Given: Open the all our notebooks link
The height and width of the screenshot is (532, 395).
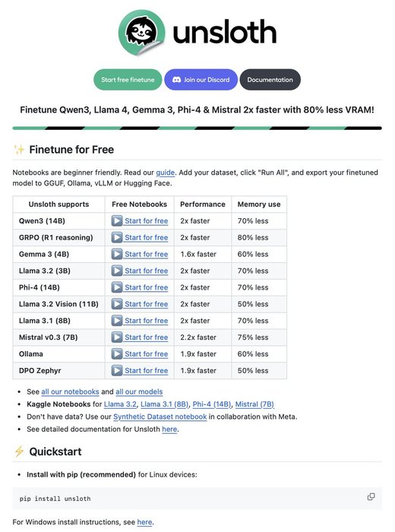Looking at the screenshot, I should (70, 391).
